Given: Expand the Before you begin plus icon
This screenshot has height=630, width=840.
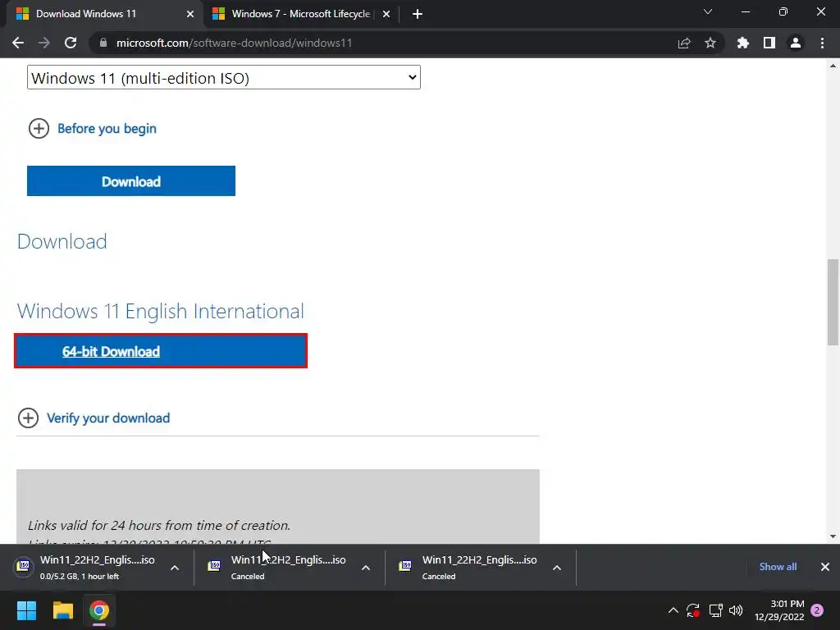Looking at the screenshot, I should (x=39, y=129).
